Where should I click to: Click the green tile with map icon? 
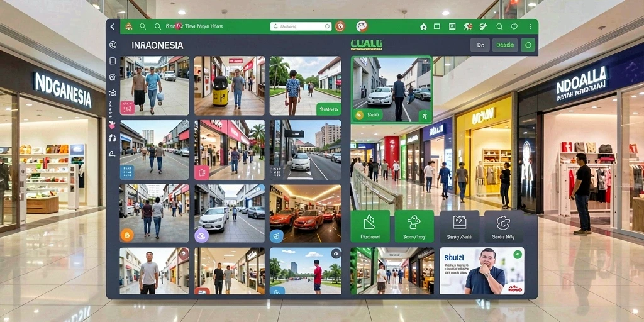point(370,226)
